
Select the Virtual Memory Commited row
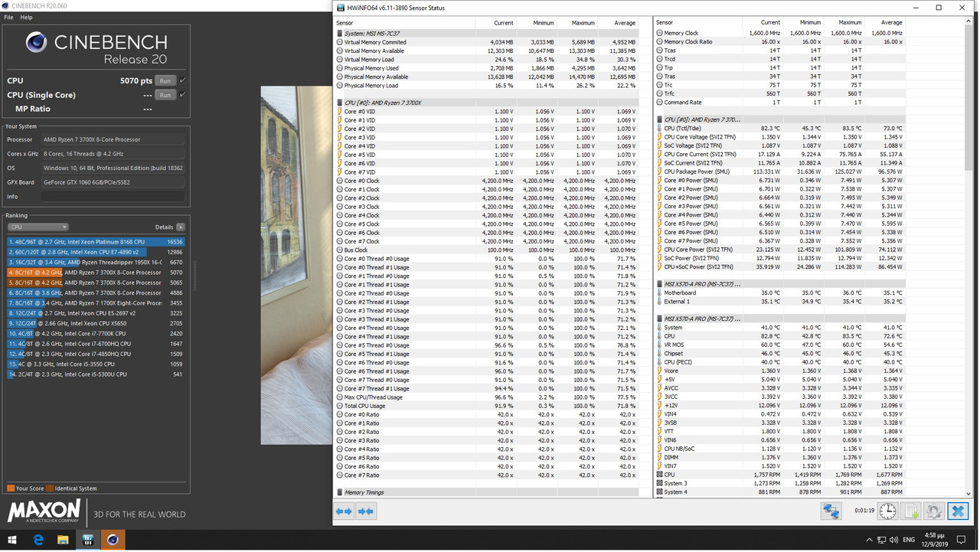click(x=486, y=42)
